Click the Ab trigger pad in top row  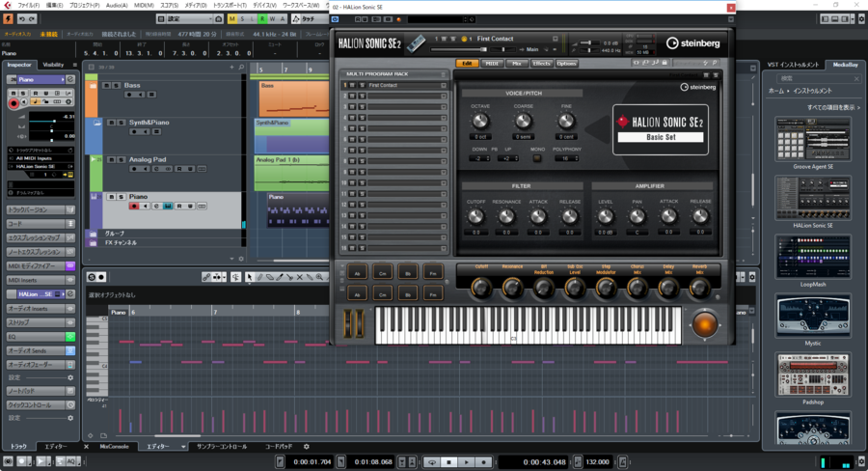pos(357,272)
